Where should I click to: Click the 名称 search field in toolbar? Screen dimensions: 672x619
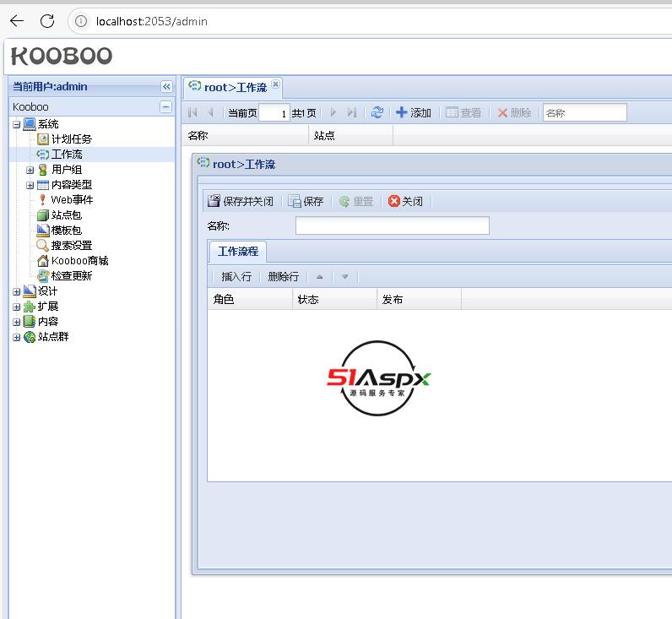(x=584, y=113)
